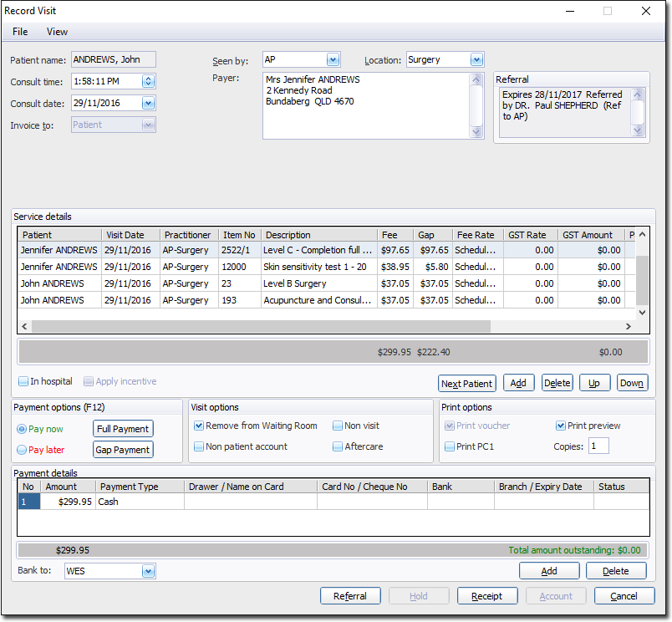The width and height of the screenshot is (672, 622).
Task: Click the Full Payment button
Action: click(x=123, y=429)
